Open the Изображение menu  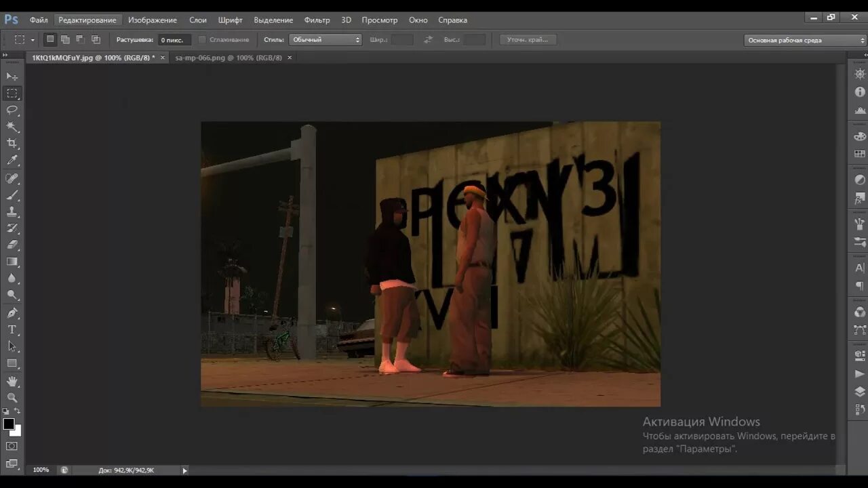pyautogui.click(x=153, y=20)
